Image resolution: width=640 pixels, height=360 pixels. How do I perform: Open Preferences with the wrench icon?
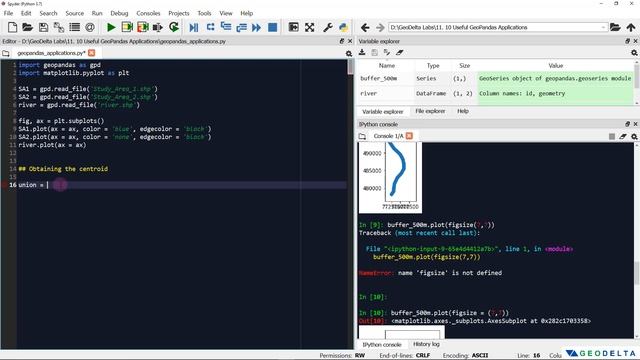(327, 27)
